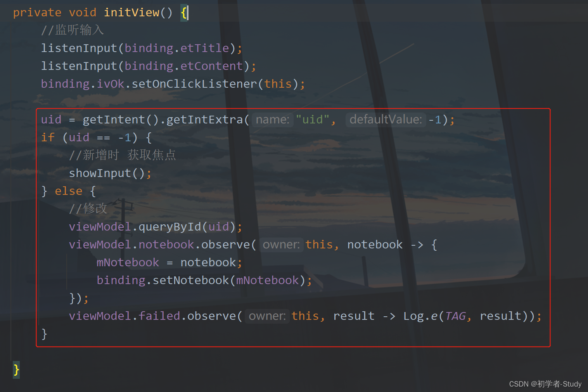Viewport: 588px width, 392px height.
Task: Click failed in viewModel.failed.observe
Action: coord(159,316)
